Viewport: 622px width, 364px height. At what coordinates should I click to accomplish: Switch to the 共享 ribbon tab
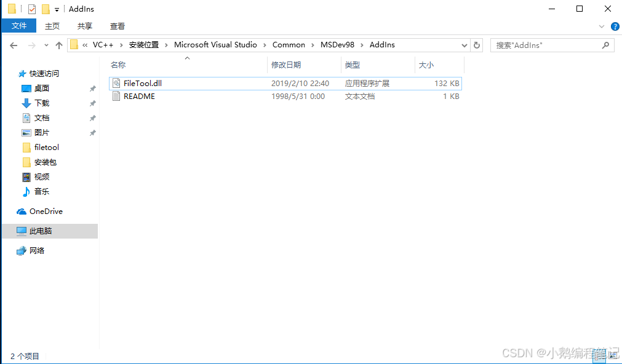click(84, 26)
